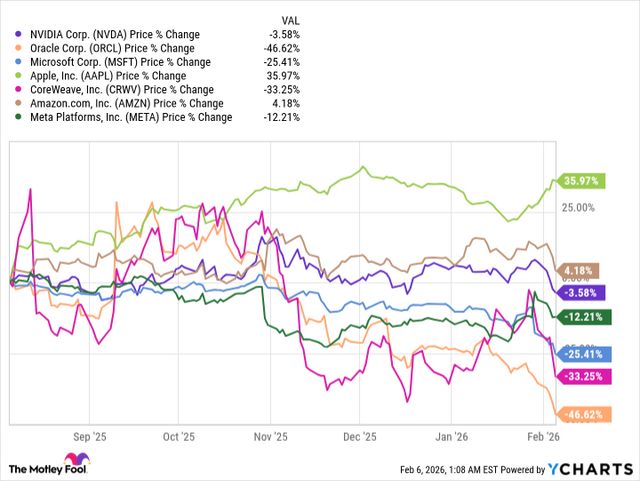Click the Apple 35.97% value tag

click(580, 181)
